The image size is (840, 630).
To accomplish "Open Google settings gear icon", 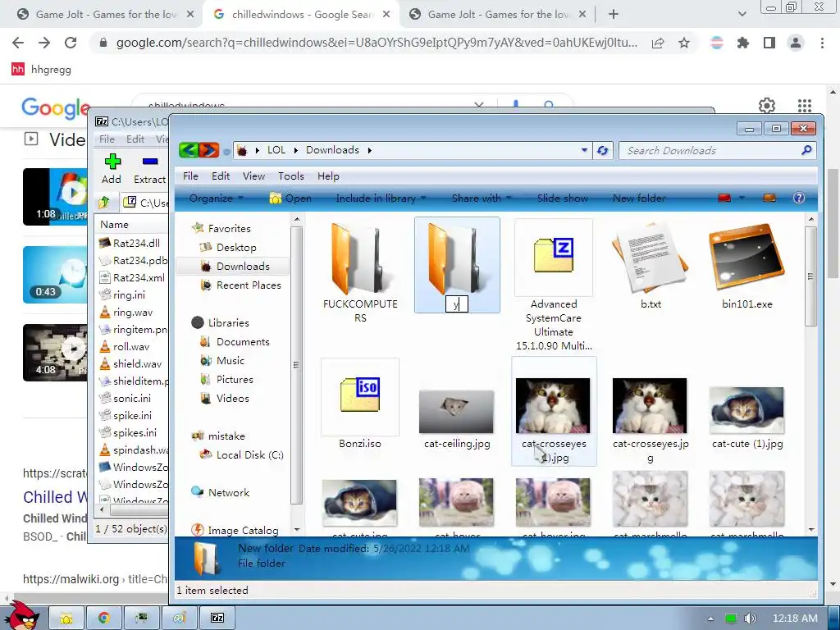I will pos(767,106).
